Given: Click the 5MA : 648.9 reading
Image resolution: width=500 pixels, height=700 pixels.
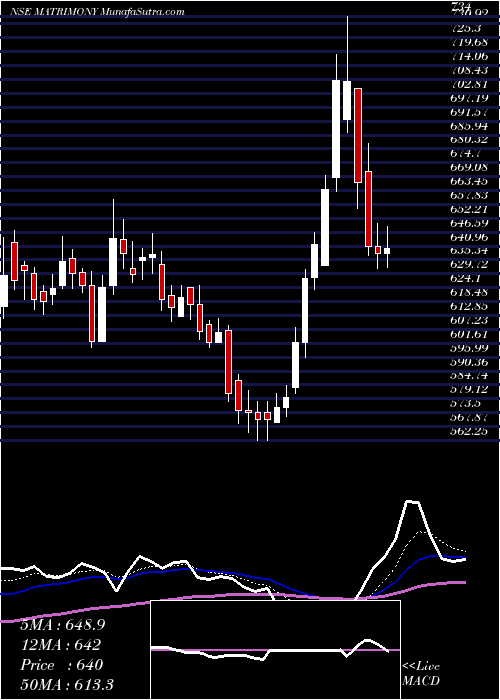Looking at the screenshot, I should click(62, 625).
